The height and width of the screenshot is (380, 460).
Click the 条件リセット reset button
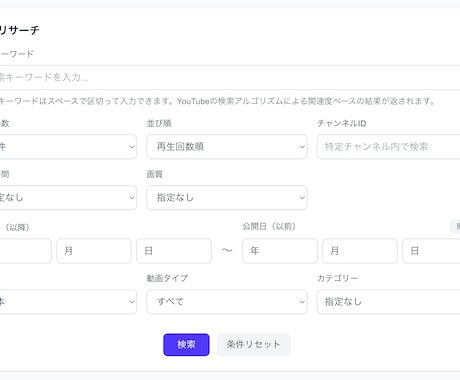(254, 345)
